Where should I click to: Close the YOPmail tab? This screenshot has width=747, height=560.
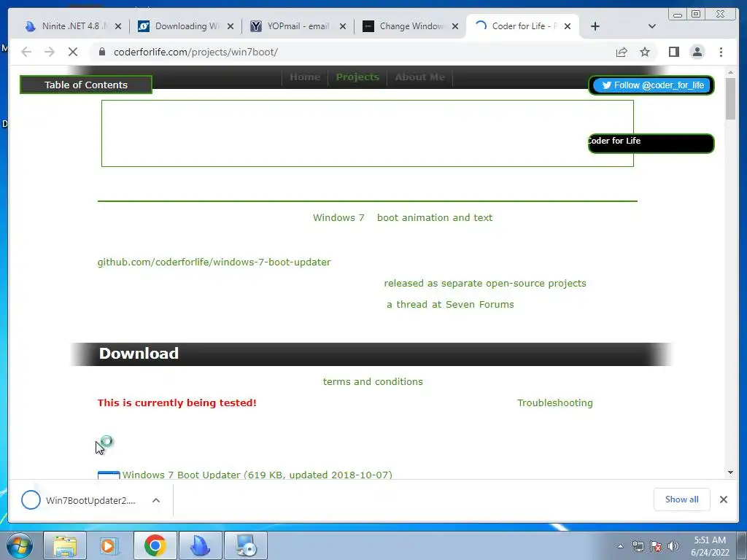(343, 27)
